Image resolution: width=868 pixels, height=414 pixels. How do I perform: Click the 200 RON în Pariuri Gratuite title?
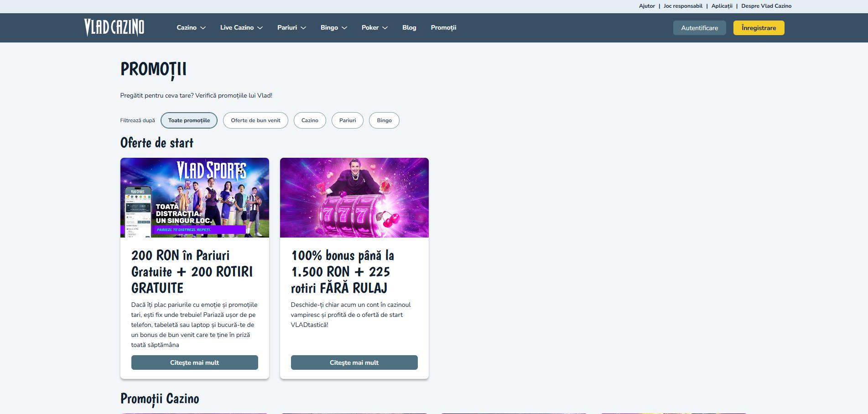(x=192, y=272)
